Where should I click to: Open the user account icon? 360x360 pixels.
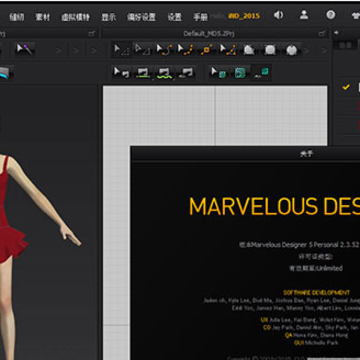click(x=304, y=15)
